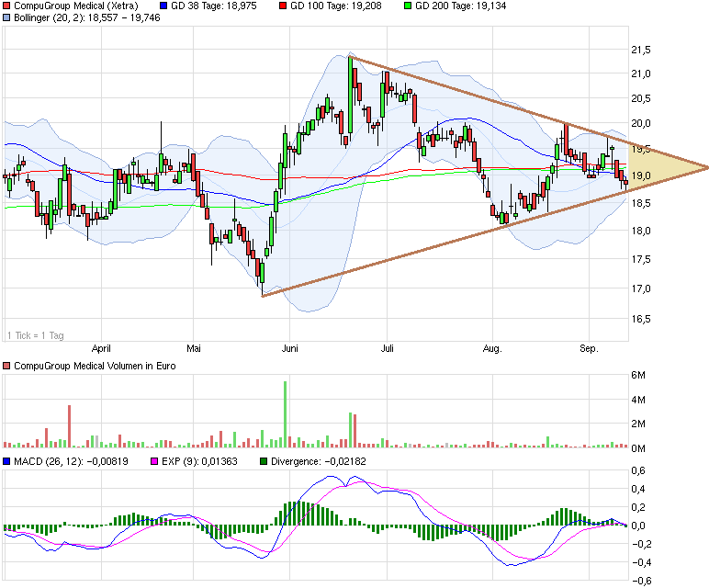Click the 'Juli' month label on the axis
Screen dimensions: 709x588
[387, 348]
